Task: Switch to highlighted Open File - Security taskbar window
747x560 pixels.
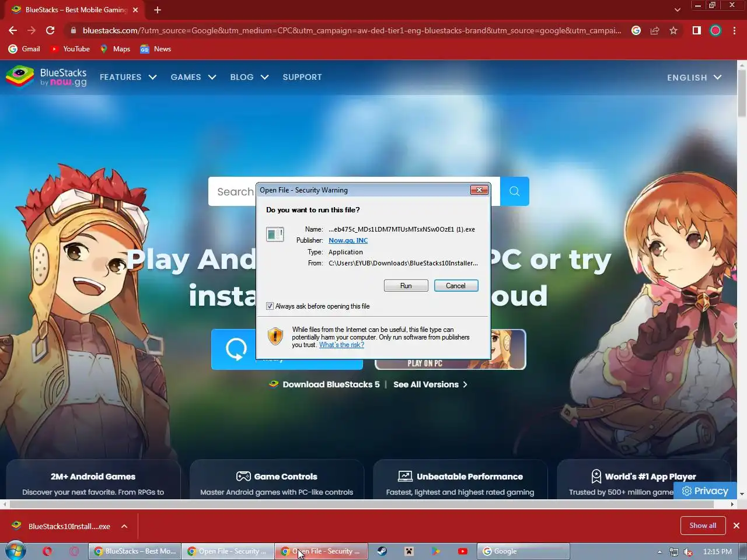Action: tap(321, 551)
